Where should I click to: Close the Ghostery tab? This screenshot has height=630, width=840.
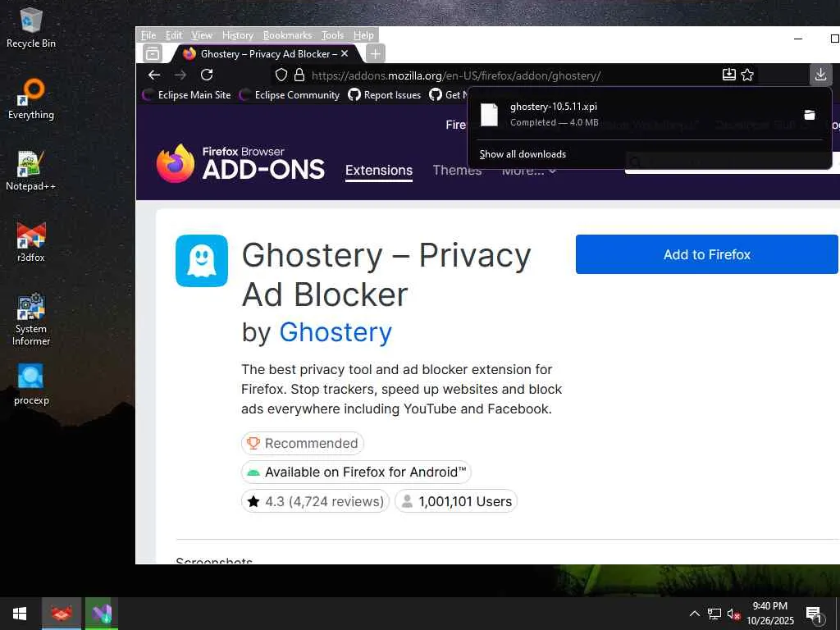pos(345,53)
